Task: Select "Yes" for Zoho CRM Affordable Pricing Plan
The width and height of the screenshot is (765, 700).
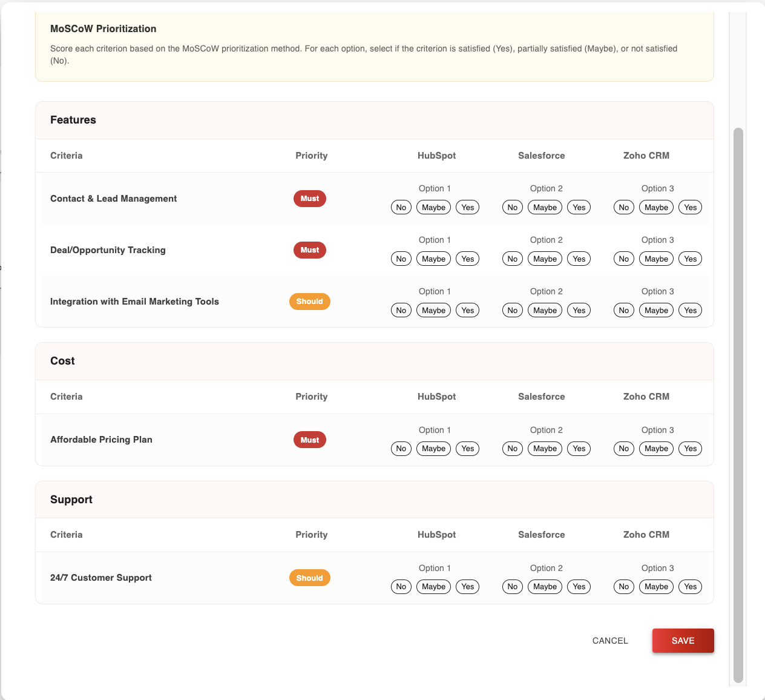Action: [x=690, y=449]
